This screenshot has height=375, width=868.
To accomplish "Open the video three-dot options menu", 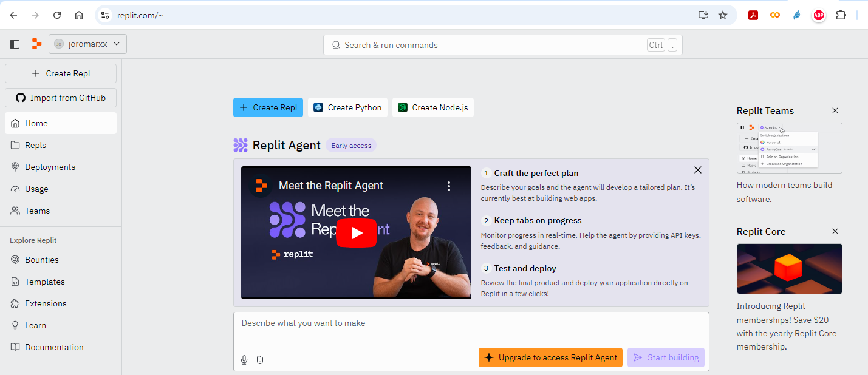I will click(x=449, y=186).
